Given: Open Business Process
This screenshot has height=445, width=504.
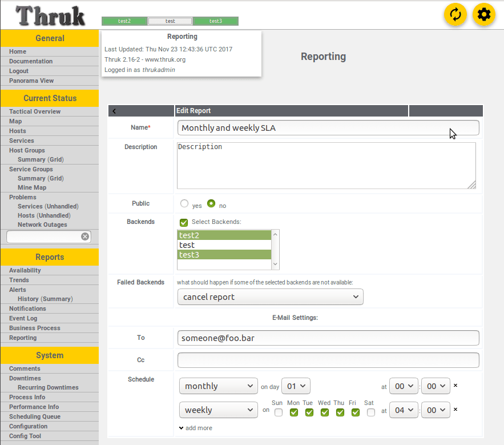Looking at the screenshot, I should 35,328.
